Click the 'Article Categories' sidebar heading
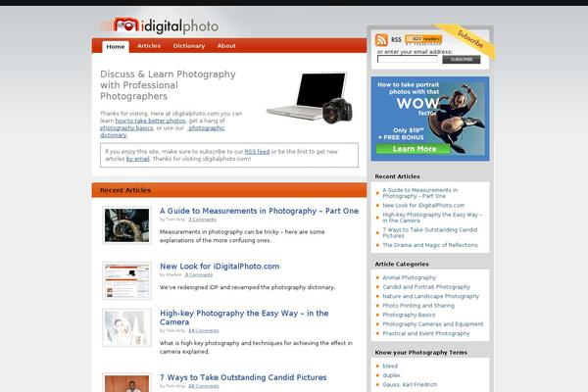 [x=402, y=264]
